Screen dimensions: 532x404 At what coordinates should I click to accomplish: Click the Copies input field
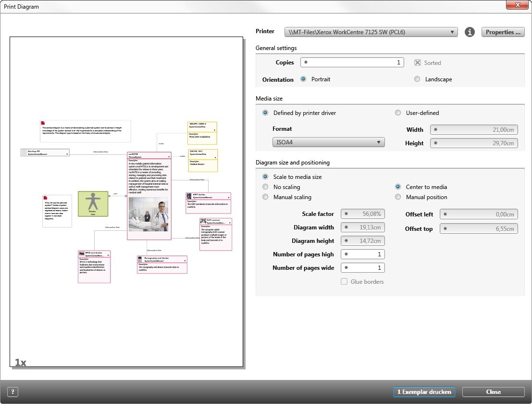coord(352,63)
